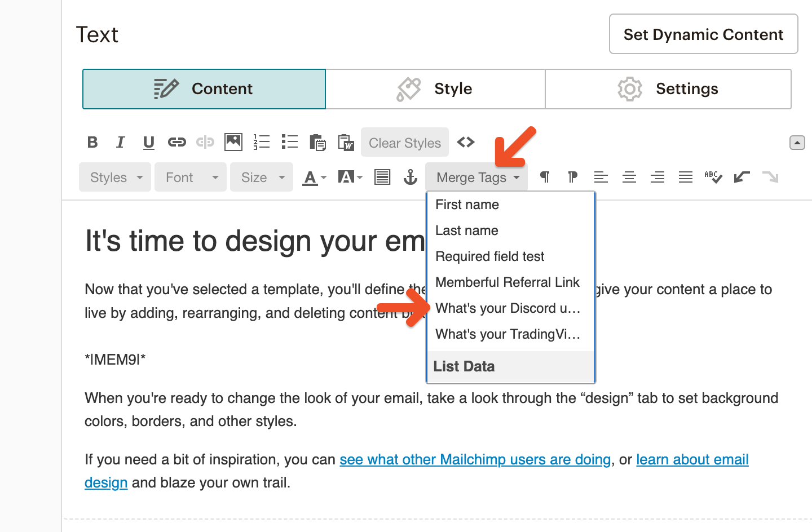This screenshot has height=532, width=812.
Task: Toggle italic formatting
Action: [x=120, y=142]
